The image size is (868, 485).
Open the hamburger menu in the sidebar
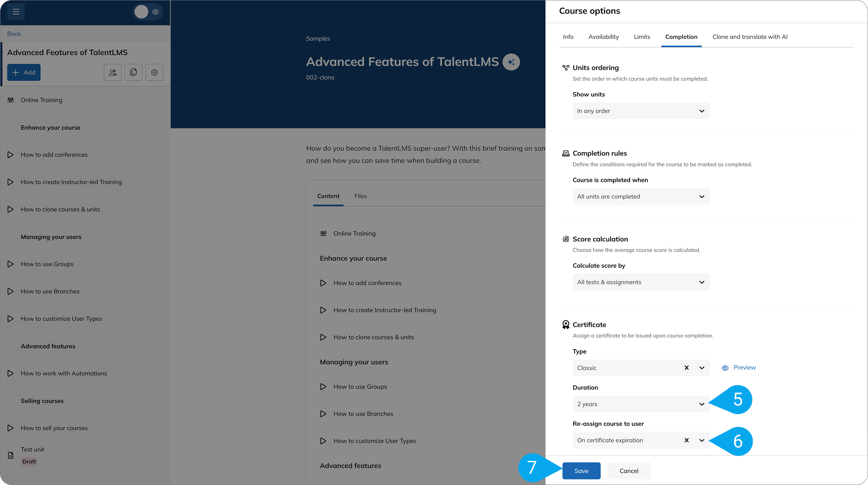(x=16, y=12)
